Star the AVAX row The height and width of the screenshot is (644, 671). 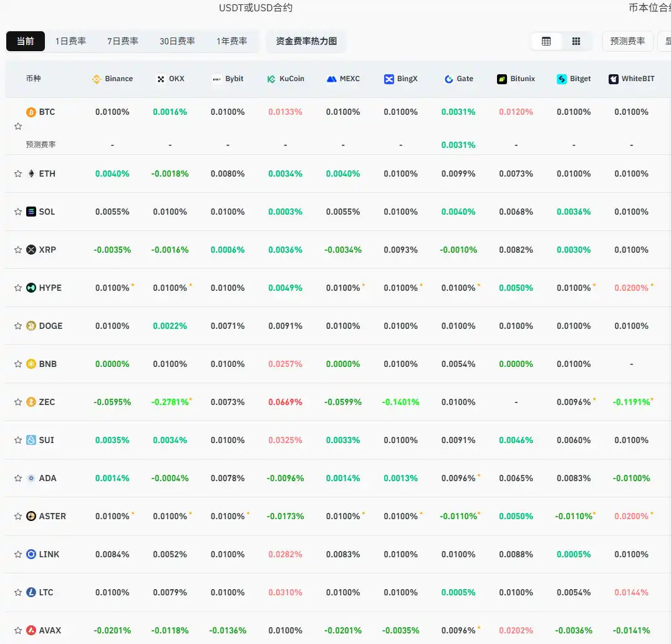(18, 631)
